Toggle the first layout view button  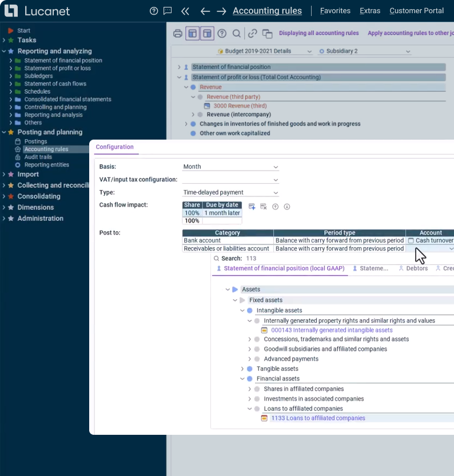pos(192,33)
